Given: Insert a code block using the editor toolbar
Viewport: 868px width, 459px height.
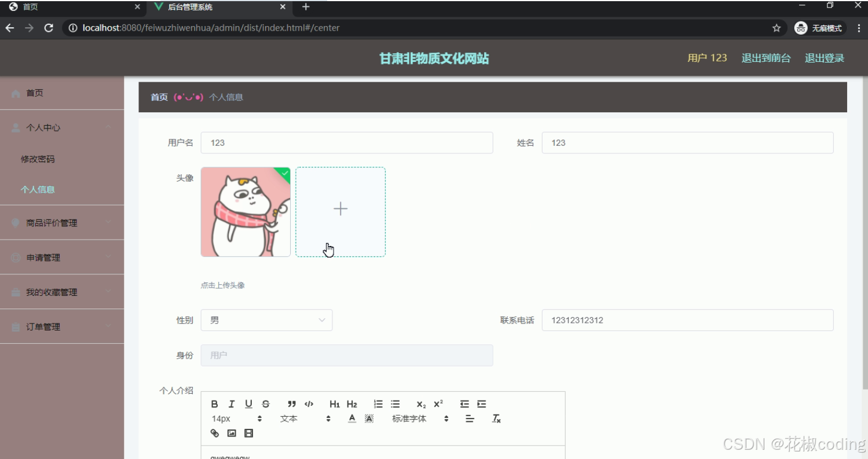Looking at the screenshot, I should [309, 403].
